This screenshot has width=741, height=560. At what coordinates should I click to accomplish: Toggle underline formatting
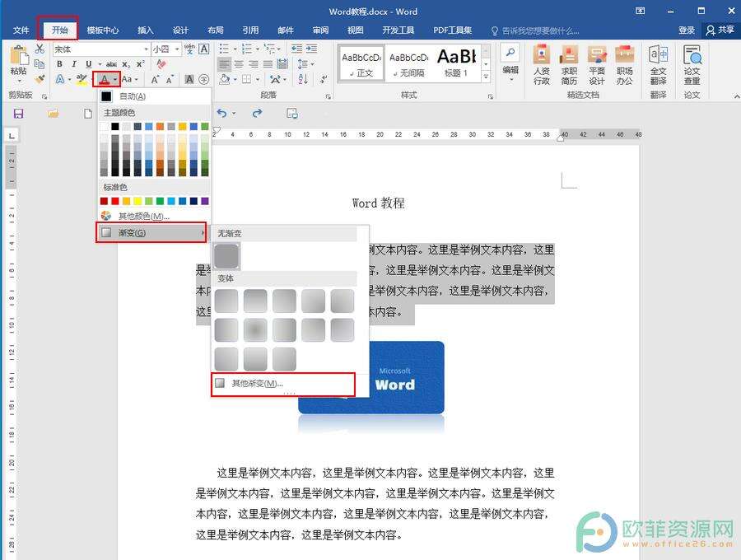click(x=88, y=64)
